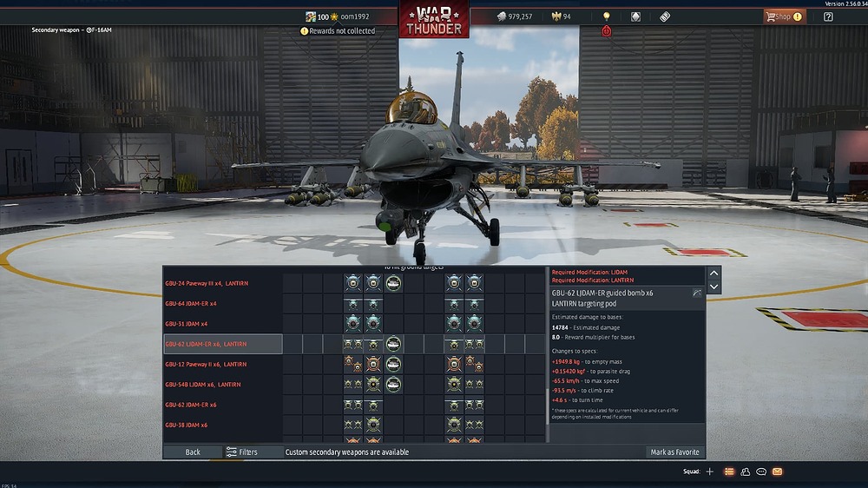Screen dimensions: 868x488
Task: Click '-65.5 km/h - to max speed' text
Action: [x=585, y=381]
